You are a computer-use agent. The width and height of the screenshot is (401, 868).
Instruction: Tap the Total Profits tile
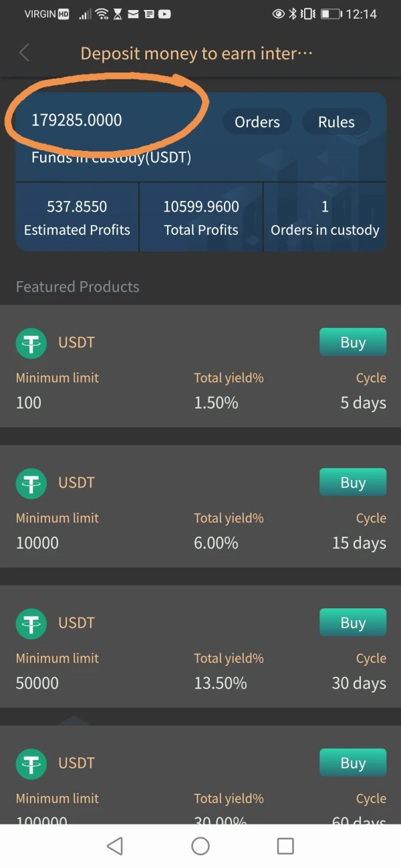(200, 218)
